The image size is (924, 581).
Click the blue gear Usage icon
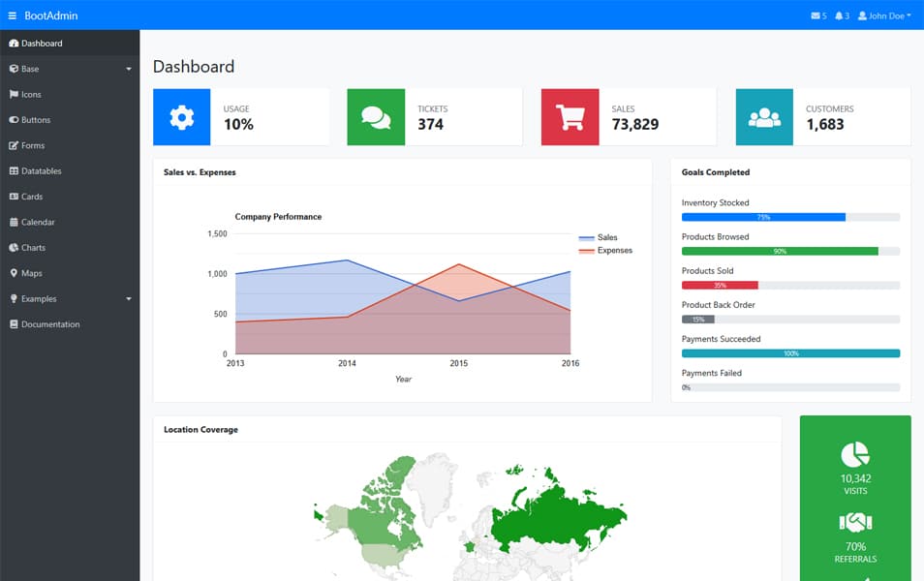(x=182, y=117)
